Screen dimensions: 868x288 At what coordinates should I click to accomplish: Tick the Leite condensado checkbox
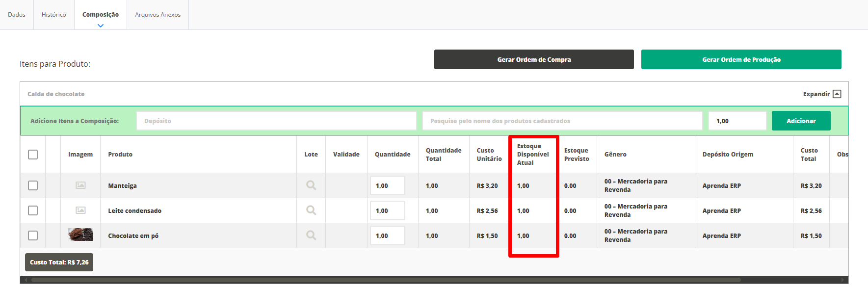coord(33,210)
